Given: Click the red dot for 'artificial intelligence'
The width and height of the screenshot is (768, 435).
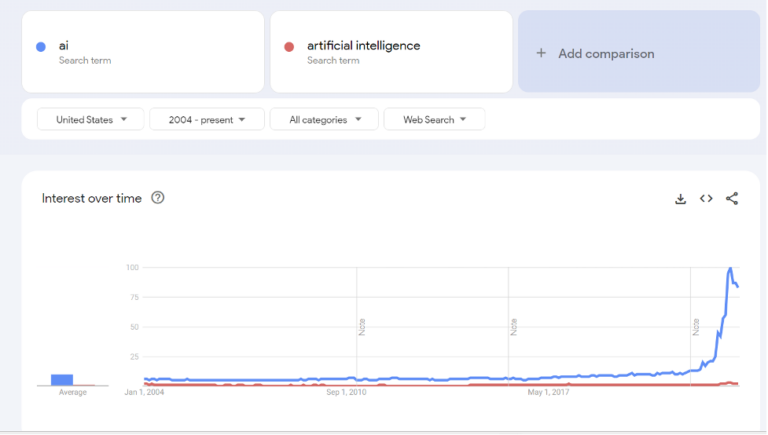Looking at the screenshot, I should click(289, 47).
